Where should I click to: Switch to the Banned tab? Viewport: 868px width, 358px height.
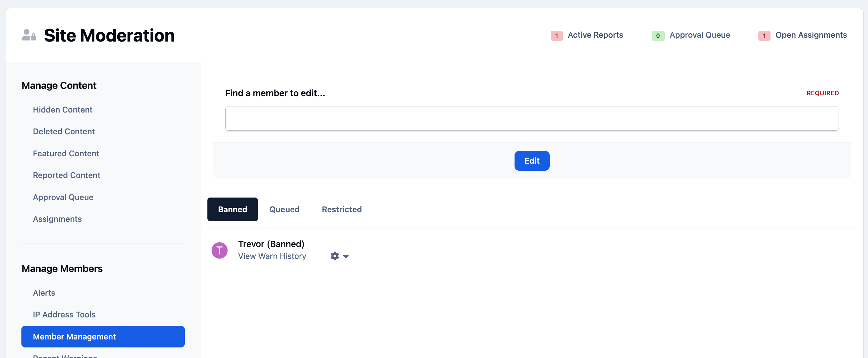pos(233,209)
